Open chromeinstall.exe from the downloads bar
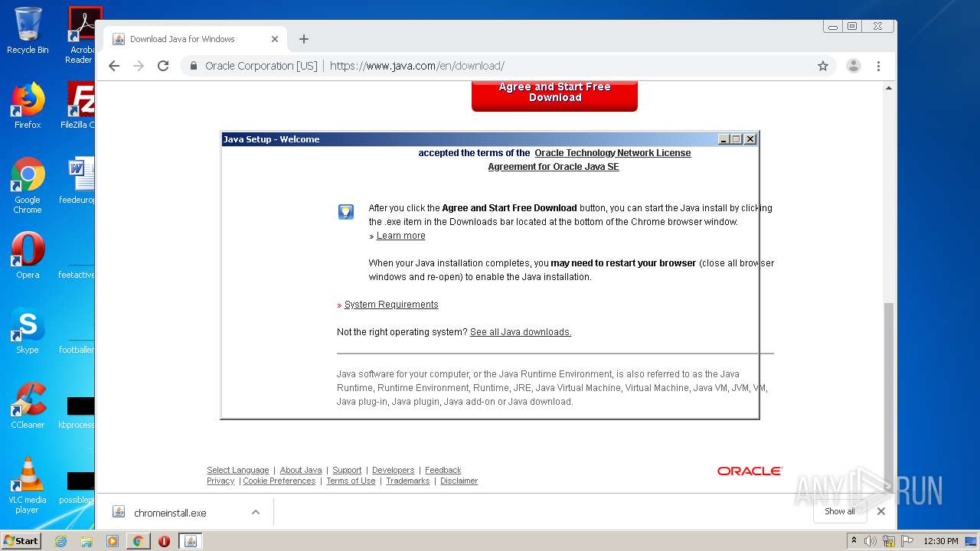 (170, 513)
